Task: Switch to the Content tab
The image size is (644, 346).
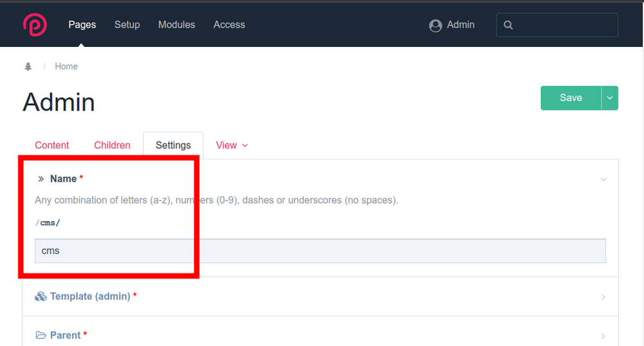Action: click(52, 145)
